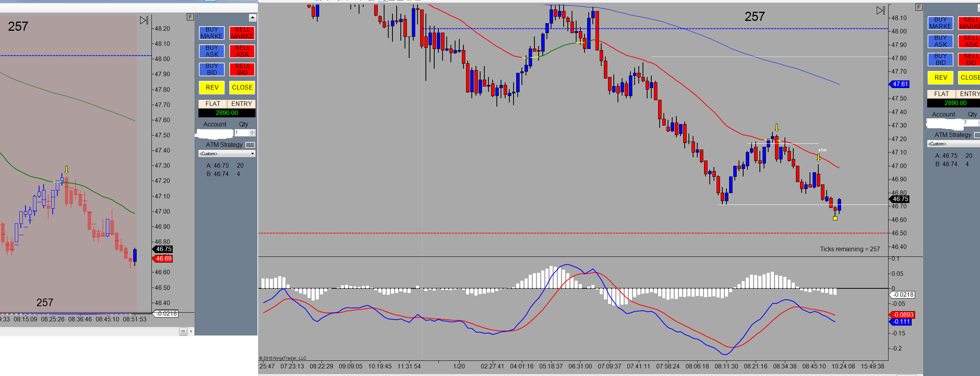Screen dimensions: 980x376
Task: Click red -0.0893 MACD value marker
Action: coord(902,315)
